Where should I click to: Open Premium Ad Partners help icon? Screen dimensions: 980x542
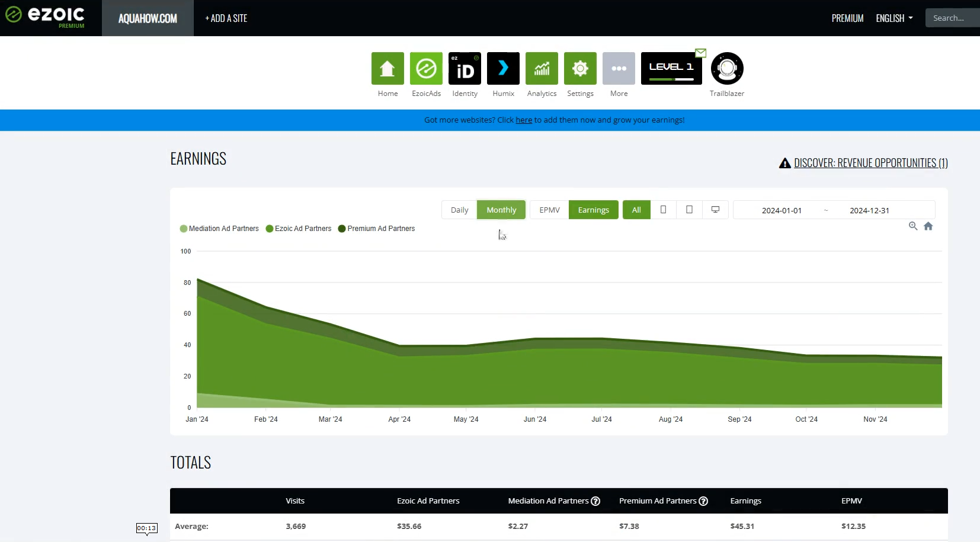coord(703,501)
